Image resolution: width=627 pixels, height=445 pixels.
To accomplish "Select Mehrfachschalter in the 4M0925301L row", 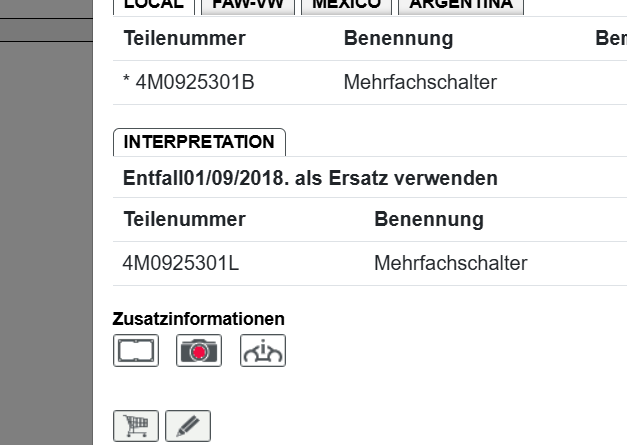I will click(450, 264).
